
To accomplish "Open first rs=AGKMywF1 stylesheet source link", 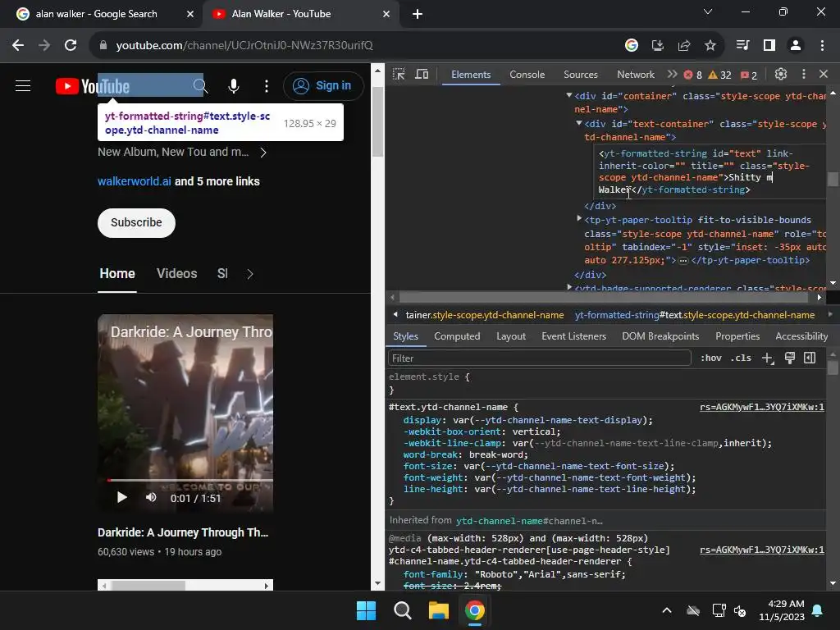I will [x=761, y=407].
